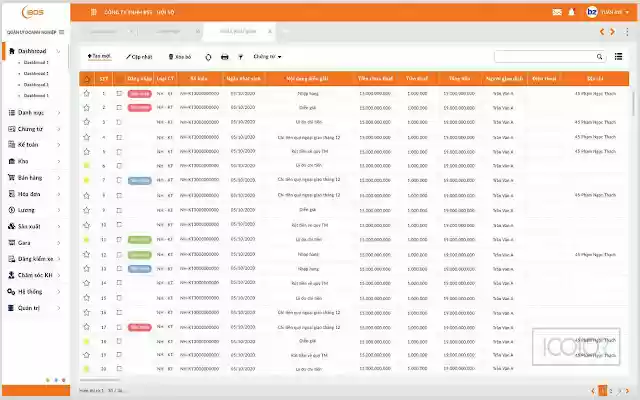Open the mail envelope icon in header

coord(557,12)
